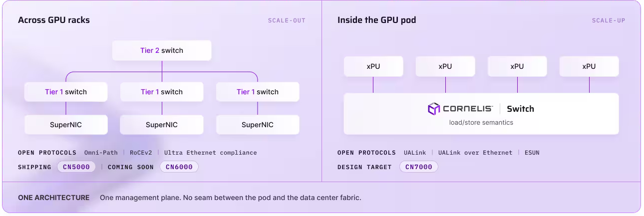644x216 pixels.
Task: Click the SCALE-UP label
Action: tap(609, 20)
